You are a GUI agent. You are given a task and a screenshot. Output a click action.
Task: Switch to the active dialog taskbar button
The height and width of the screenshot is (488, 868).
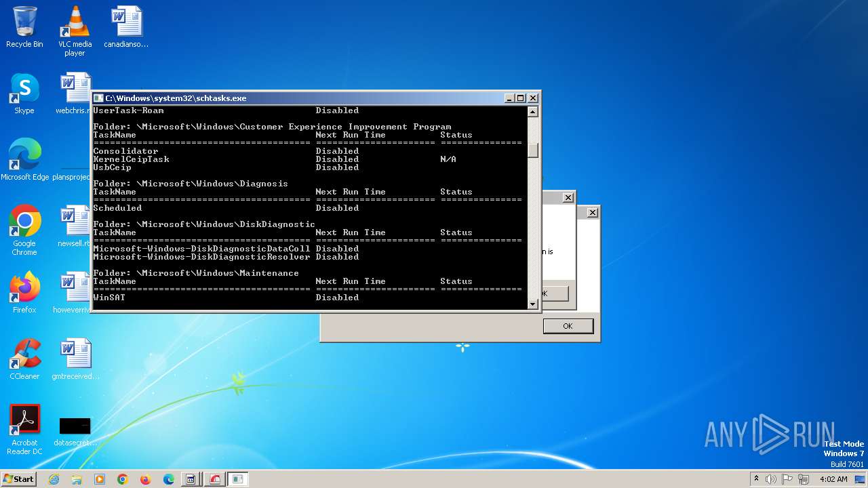click(x=237, y=479)
